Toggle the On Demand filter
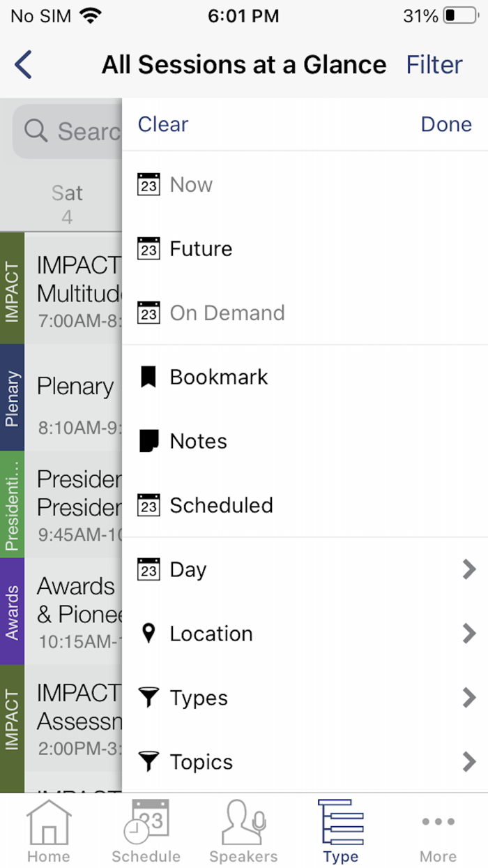The image size is (488, 868). [x=227, y=313]
